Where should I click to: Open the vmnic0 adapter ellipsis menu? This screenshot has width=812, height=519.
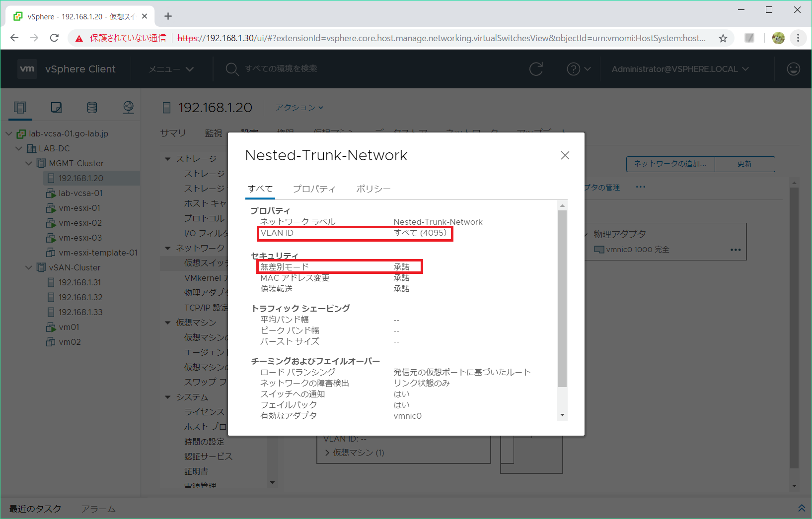736,250
